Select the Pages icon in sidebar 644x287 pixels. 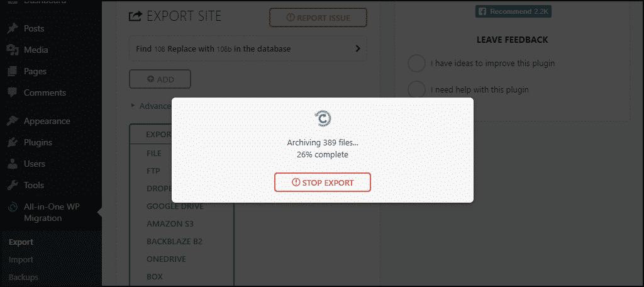[13, 71]
